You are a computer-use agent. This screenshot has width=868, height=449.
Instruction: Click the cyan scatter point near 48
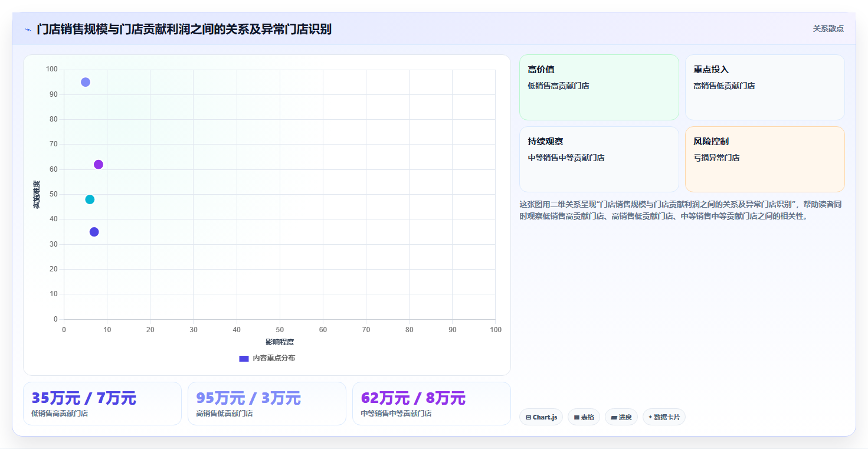point(90,199)
